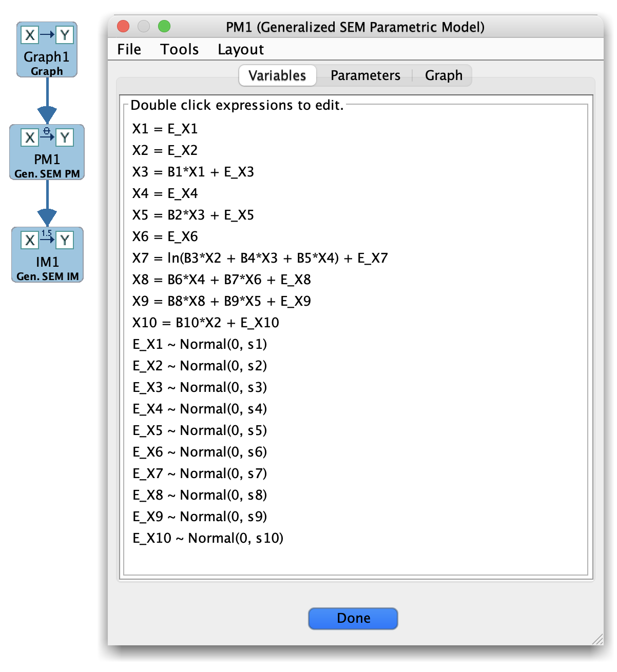Image resolution: width=617 pixels, height=672 pixels.
Task: Select E_X1 ~ Normal(0, s1) line
Action: (x=200, y=344)
